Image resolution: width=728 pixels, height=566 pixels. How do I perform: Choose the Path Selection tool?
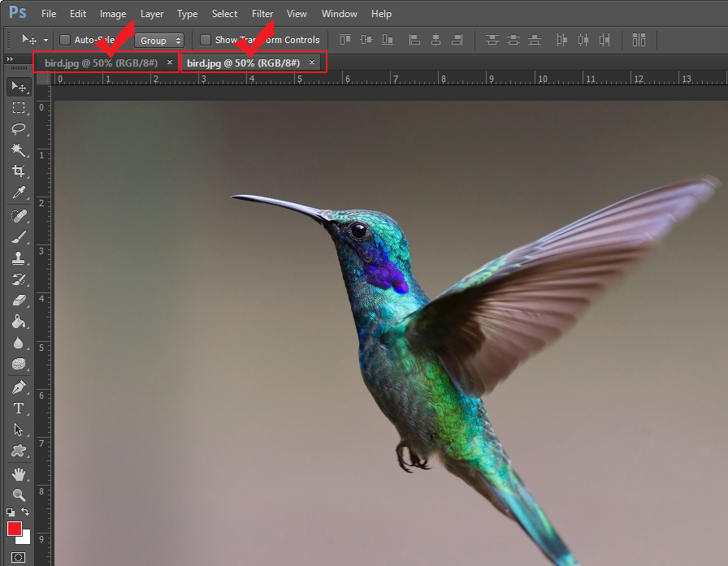[x=19, y=430]
